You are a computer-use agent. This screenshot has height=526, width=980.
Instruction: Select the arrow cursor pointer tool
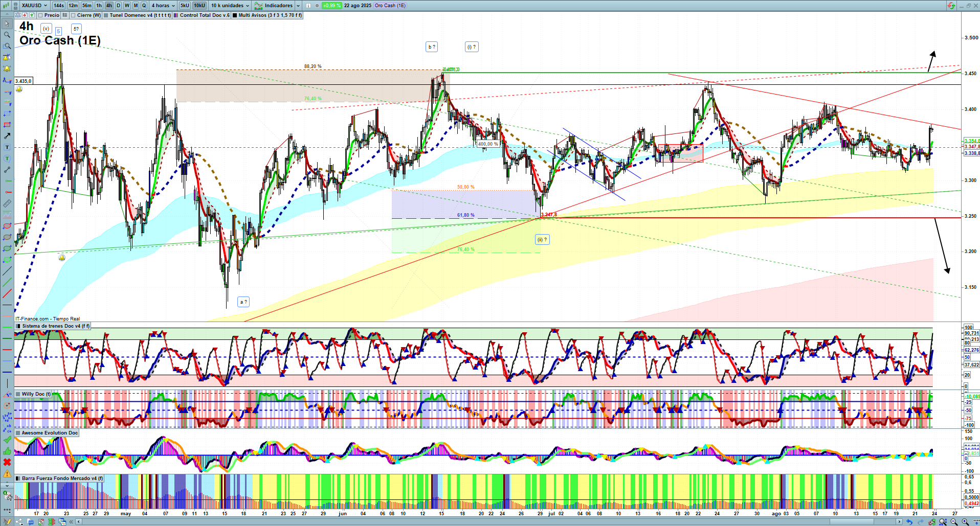[x=7, y=24]
